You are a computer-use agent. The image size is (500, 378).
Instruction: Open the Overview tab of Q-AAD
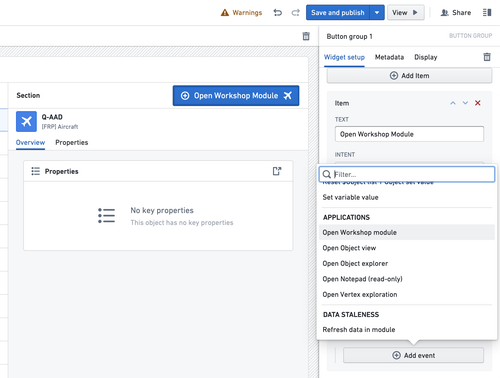click(x=30, y=143)
